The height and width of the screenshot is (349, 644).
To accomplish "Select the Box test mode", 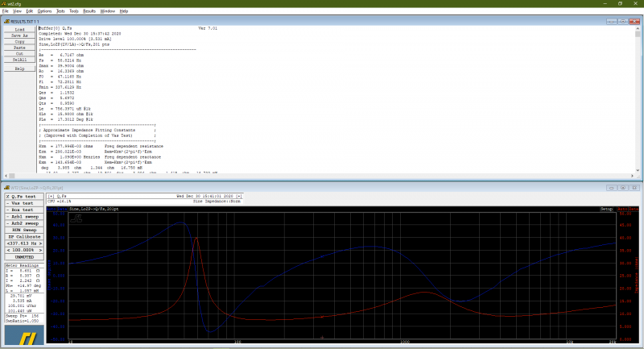I will click(24, 210).
